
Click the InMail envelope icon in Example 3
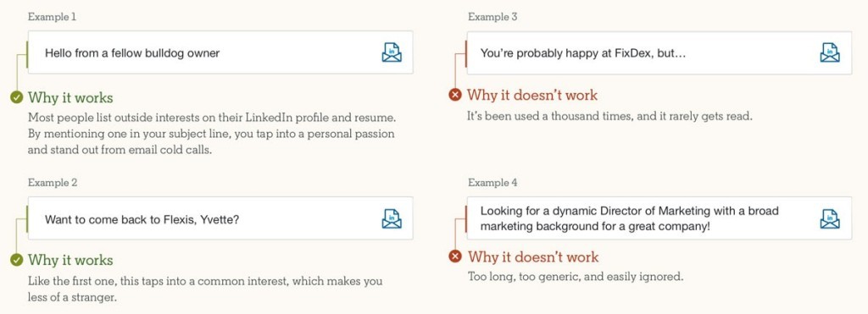(830, 52)
